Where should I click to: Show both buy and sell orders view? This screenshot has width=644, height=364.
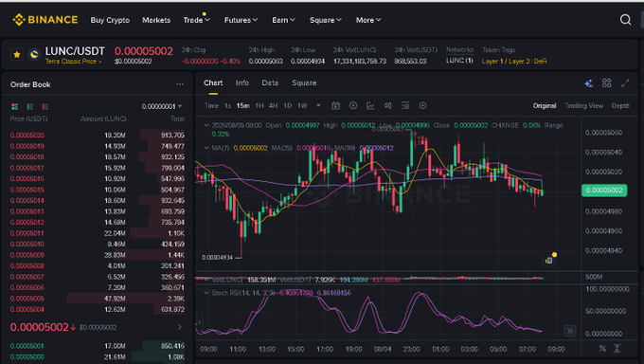pyautogui.click(x=15, y=106)
